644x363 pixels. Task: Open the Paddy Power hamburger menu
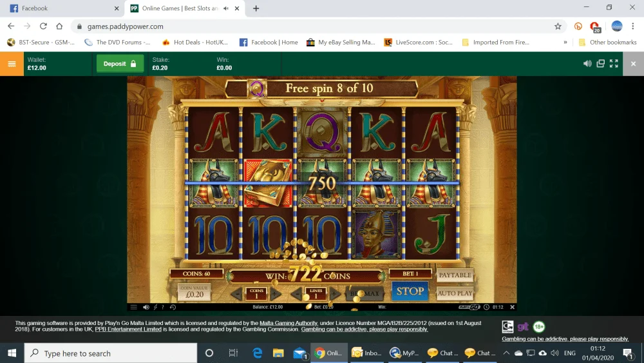click(x=12, y=64)
